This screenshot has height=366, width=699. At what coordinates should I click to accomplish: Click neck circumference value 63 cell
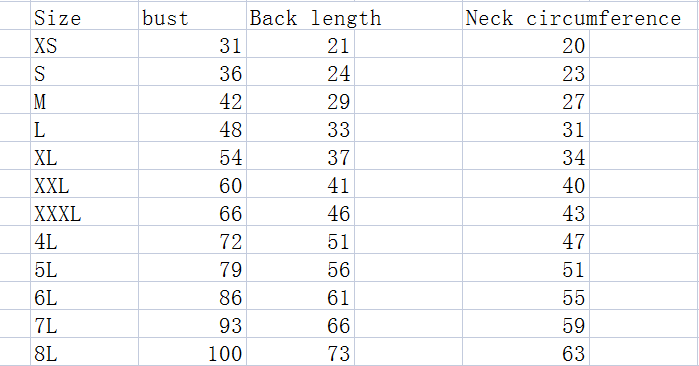pos(526,352)
